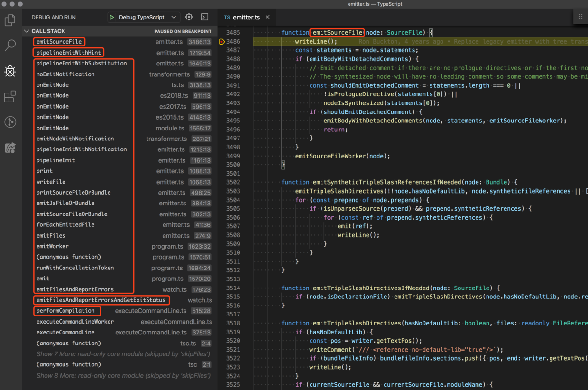Open the Explorer view in activity bar

10,20
